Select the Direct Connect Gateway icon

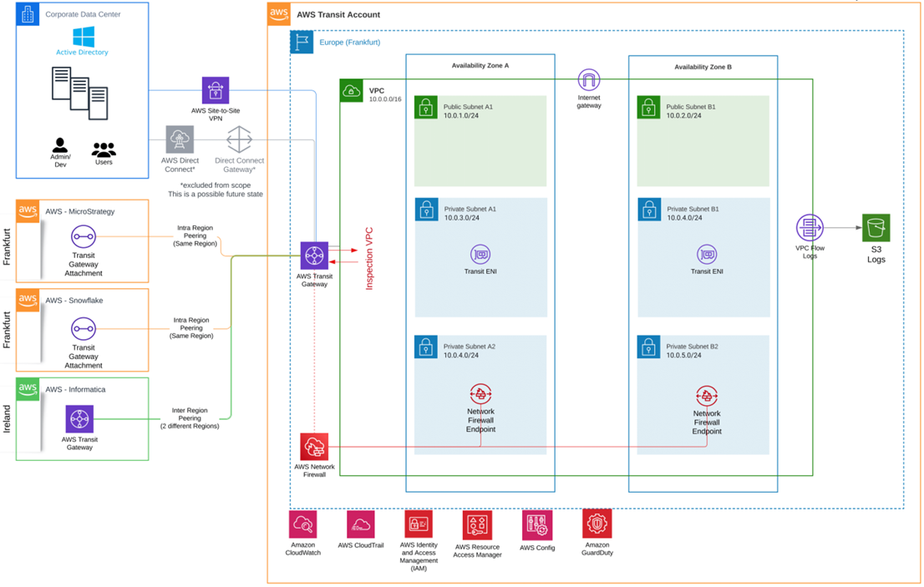239,139
